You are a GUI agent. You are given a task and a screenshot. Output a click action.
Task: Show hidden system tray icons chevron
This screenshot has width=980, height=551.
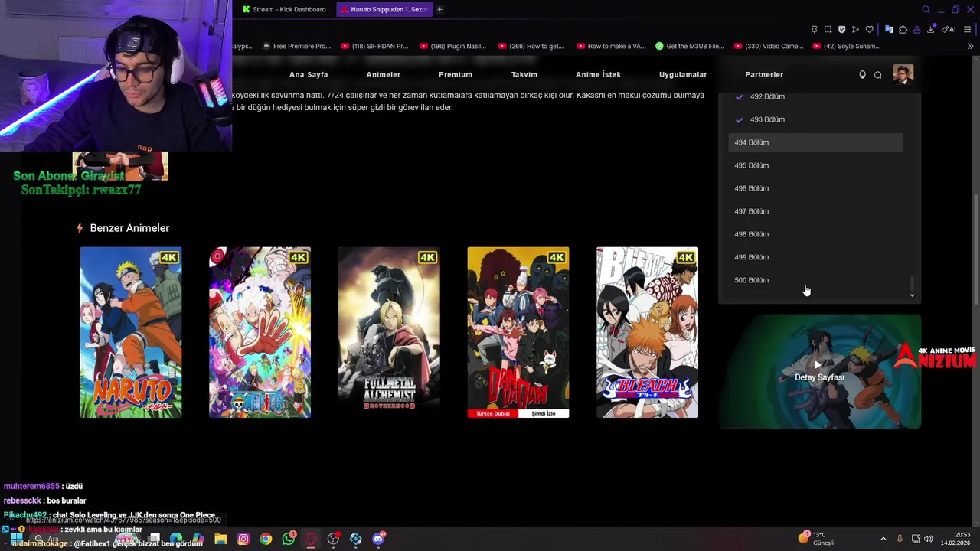pyautogui.click(x=883, y=539)
